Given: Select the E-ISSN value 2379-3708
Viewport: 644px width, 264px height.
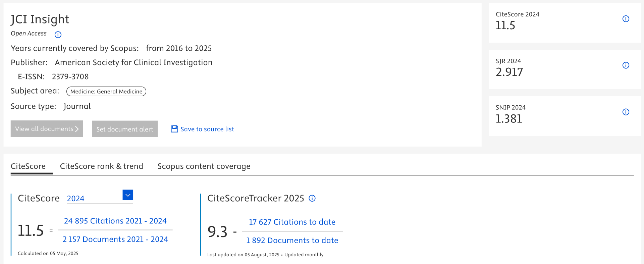Looking at the screenshot, I should point(70,77).
